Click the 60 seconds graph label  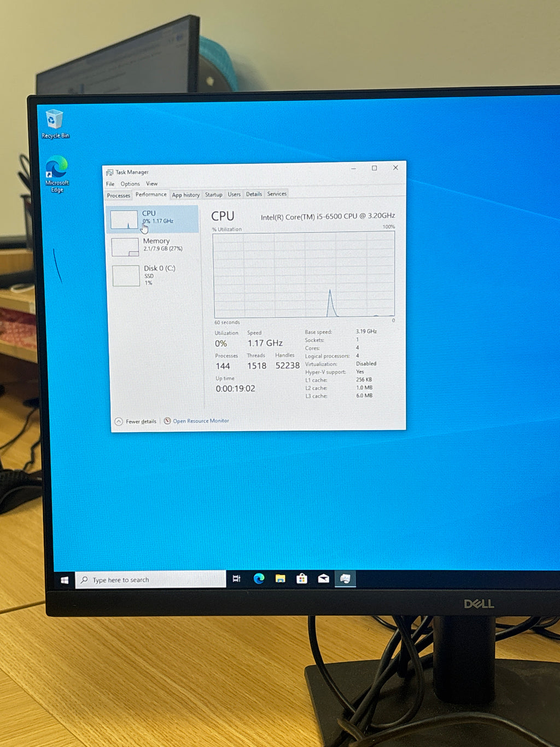pos(227,323)
